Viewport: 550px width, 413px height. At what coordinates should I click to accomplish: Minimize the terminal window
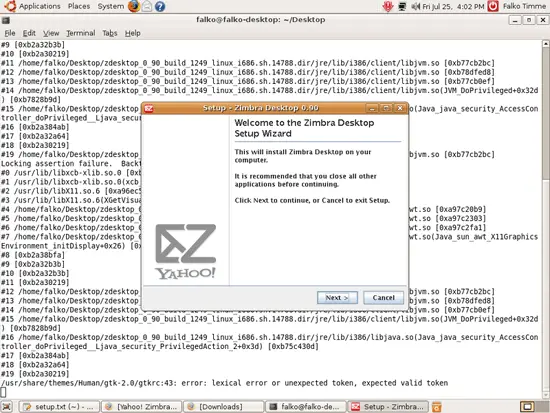tap(515, 20)
